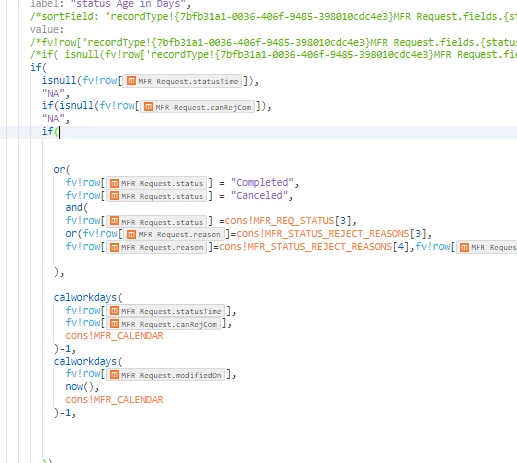Image resolution: width=517 pixels, height=463 pixels.
Task: Click the "Canceled" string literal
Action: tap(259, 195)
